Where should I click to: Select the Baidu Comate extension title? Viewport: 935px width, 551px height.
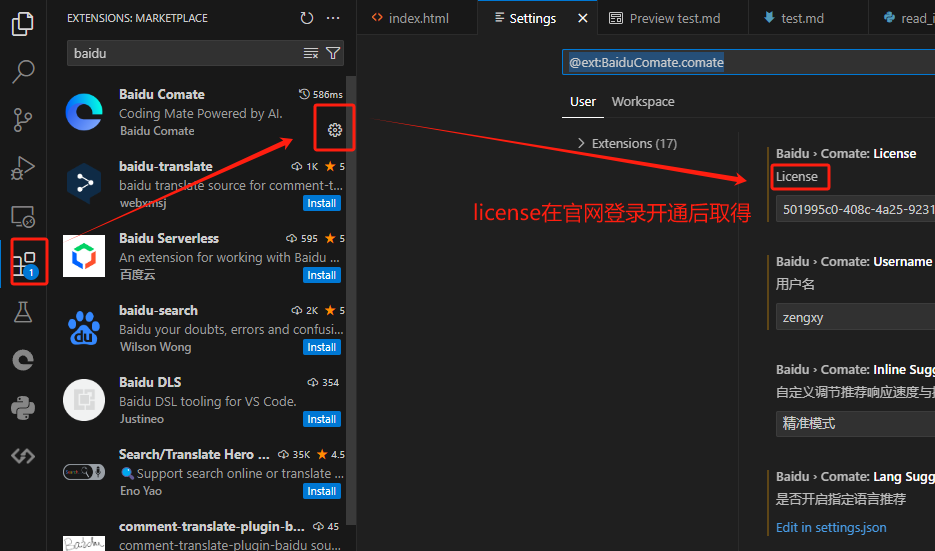(x=162, y=94)
